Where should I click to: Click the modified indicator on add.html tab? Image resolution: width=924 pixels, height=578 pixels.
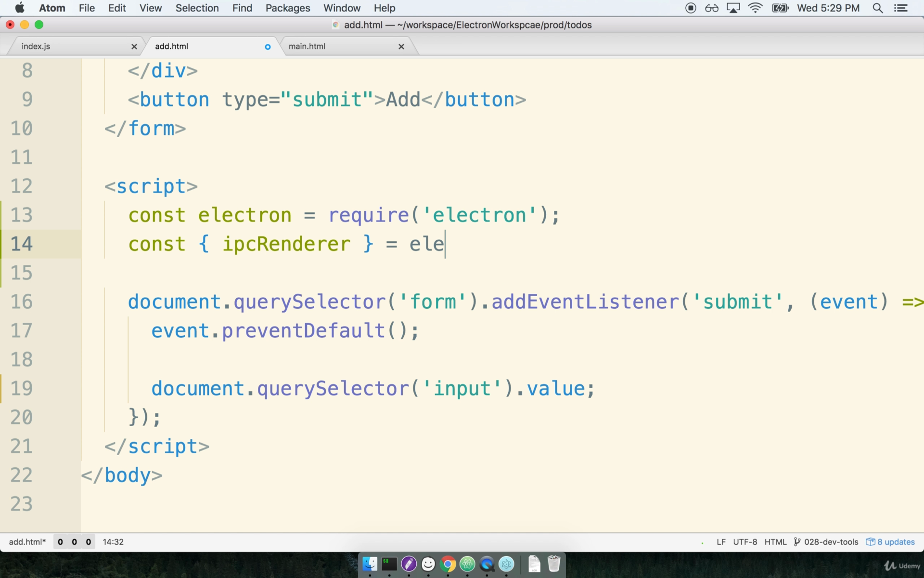[x=268, y=47]
